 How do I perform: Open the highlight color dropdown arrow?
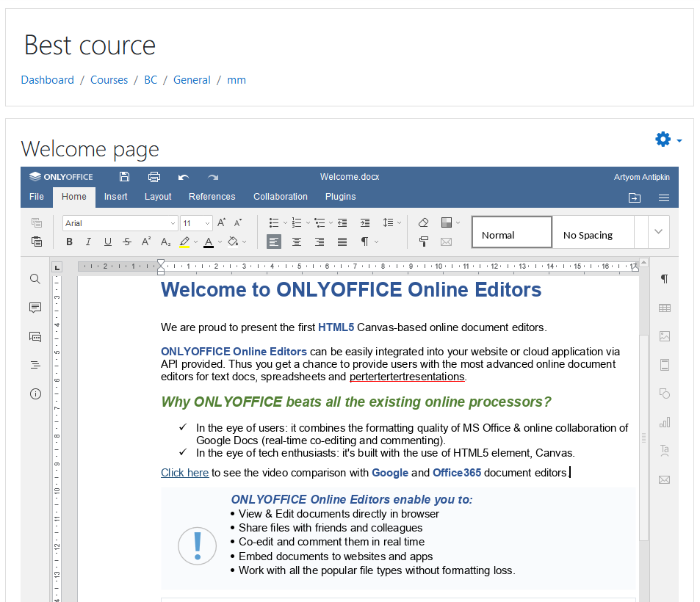click(x=196, y=242)
